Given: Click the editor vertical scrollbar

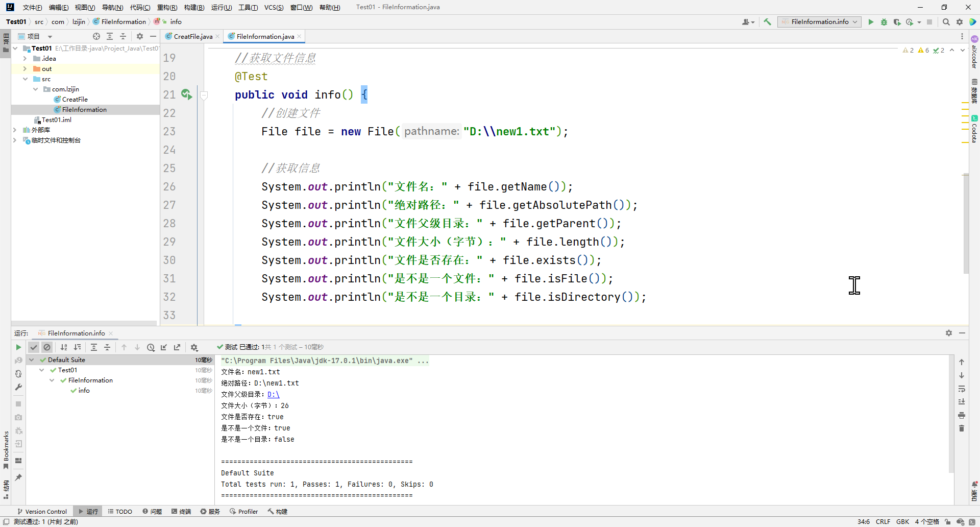Looking at the screenshot, I should [x=966, y=224].
